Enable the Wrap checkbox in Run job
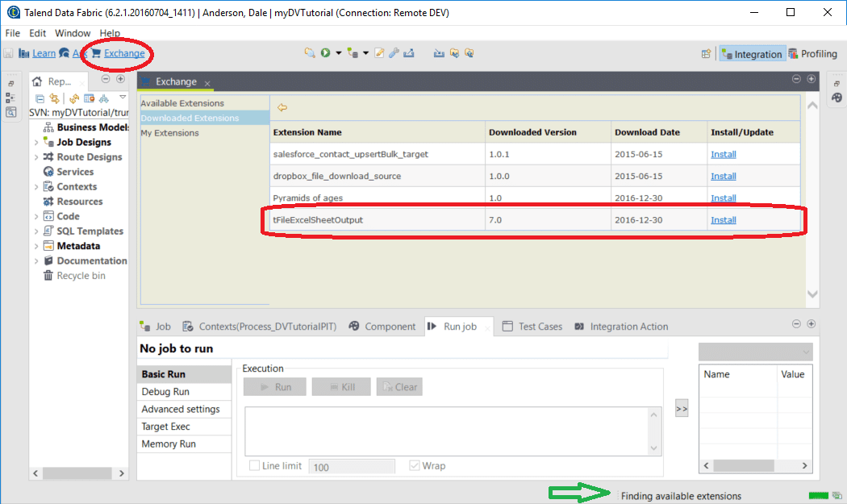The image size is (847, 504). click(415, 465)
